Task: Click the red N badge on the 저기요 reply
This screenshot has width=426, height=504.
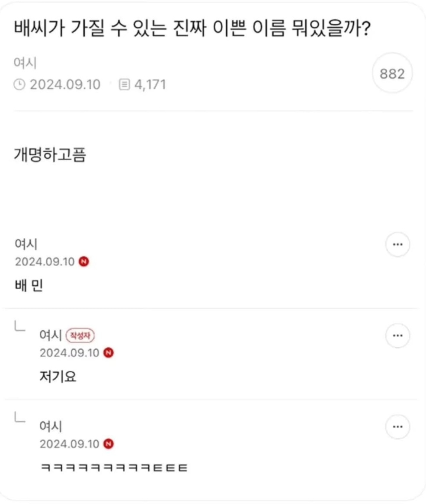Action: pyautogui.click(x=109, y=353)
